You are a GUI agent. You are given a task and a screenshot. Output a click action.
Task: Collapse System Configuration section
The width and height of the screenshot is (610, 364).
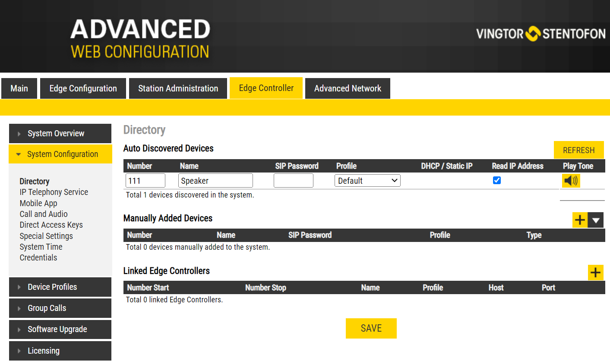tap(60, 154)
